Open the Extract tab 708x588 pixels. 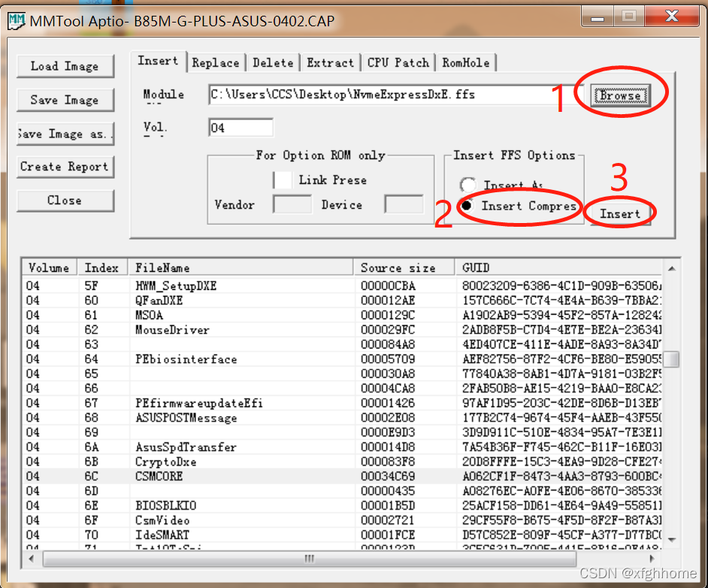[x=331, y=63]
